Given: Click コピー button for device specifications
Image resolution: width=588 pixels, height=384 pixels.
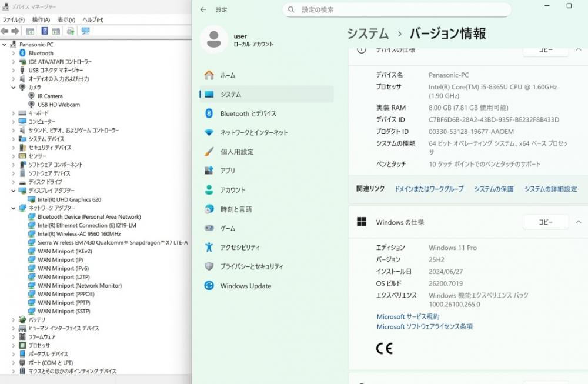Looking at the screenshot, I should tap(546, 50).
